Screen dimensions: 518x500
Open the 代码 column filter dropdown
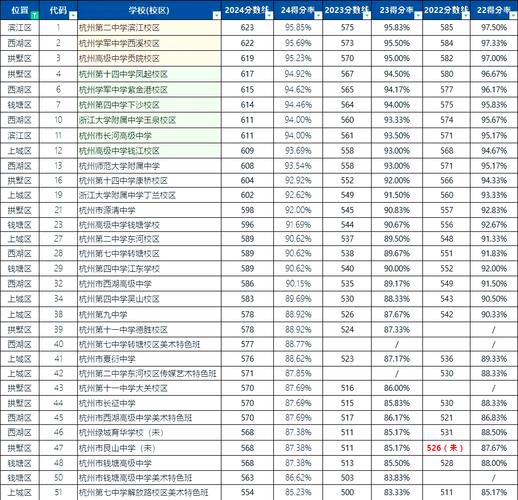[73, 15]
